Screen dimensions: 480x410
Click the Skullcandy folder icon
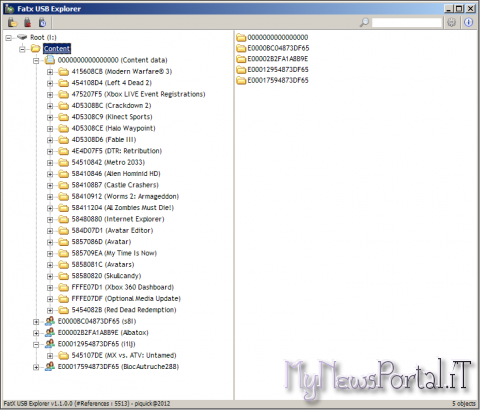tap(63, 276)
